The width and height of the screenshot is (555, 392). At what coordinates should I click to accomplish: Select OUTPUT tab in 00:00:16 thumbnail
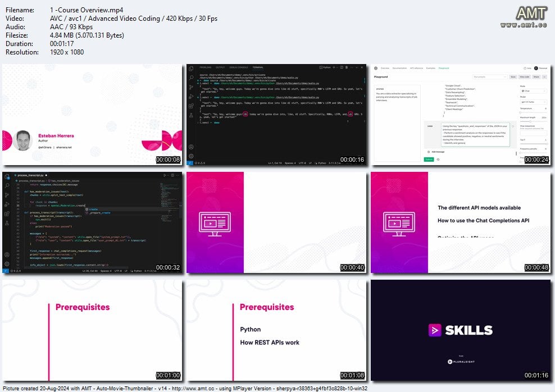click(220, 67)
